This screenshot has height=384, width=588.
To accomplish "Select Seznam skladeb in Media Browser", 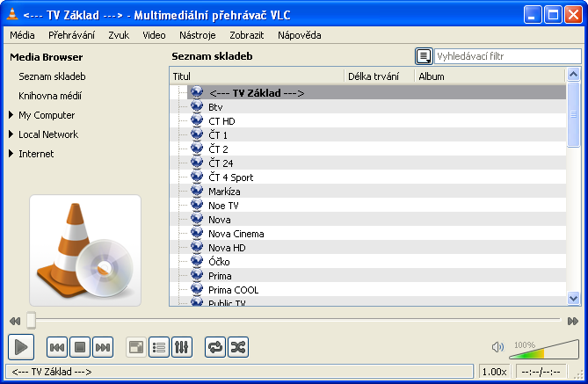I will click(52, 76).
